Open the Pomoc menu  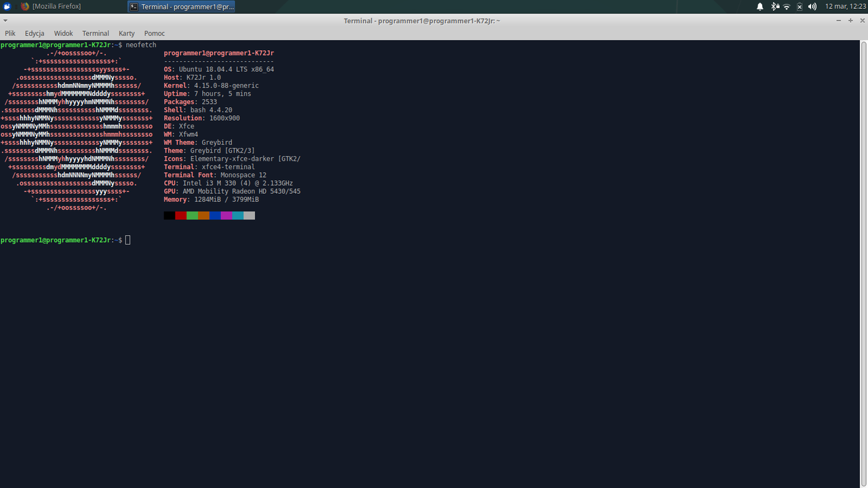(x=155, y=33)
